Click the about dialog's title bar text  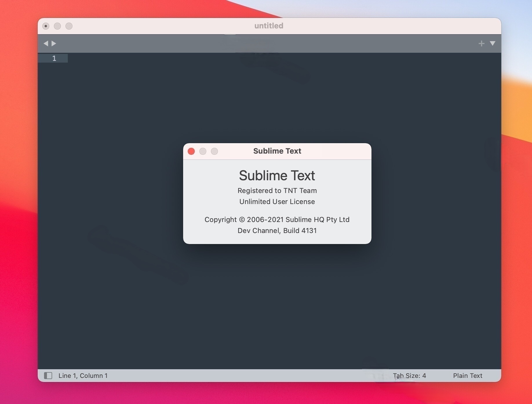tap(277, 151)
